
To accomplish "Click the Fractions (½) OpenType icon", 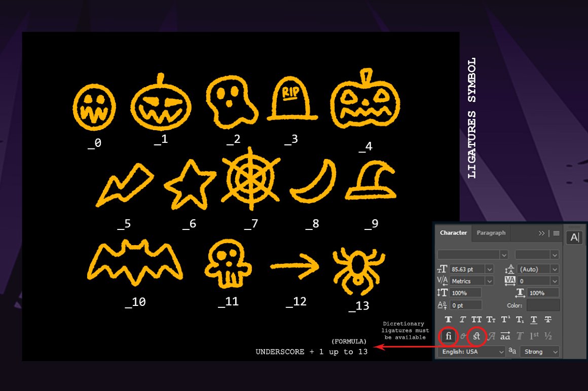I will (548, 336).
